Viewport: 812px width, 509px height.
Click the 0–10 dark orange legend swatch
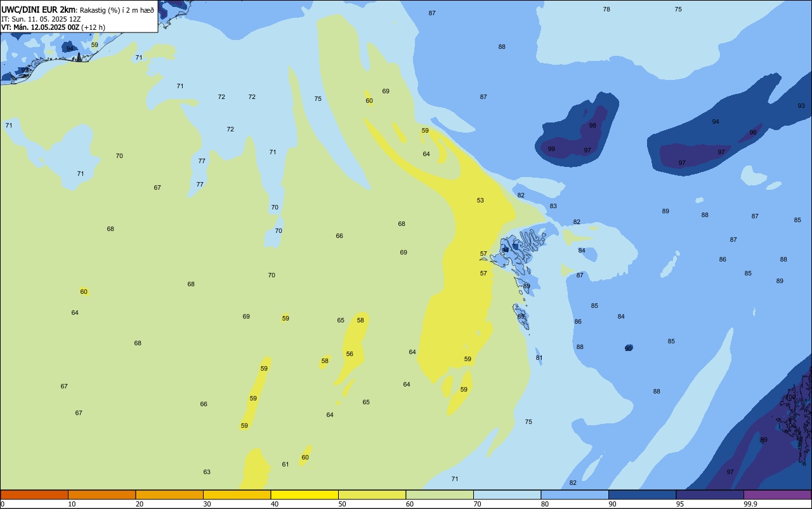click(x=34, y=494)
